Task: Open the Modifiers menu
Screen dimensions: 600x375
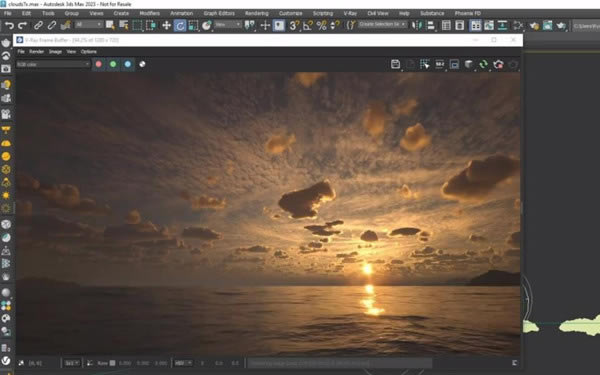Action: [x=150, y=13]
